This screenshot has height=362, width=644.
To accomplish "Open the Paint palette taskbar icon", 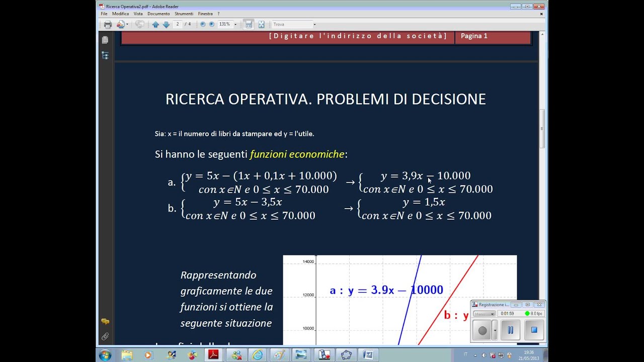I will [x=279, y=355].
